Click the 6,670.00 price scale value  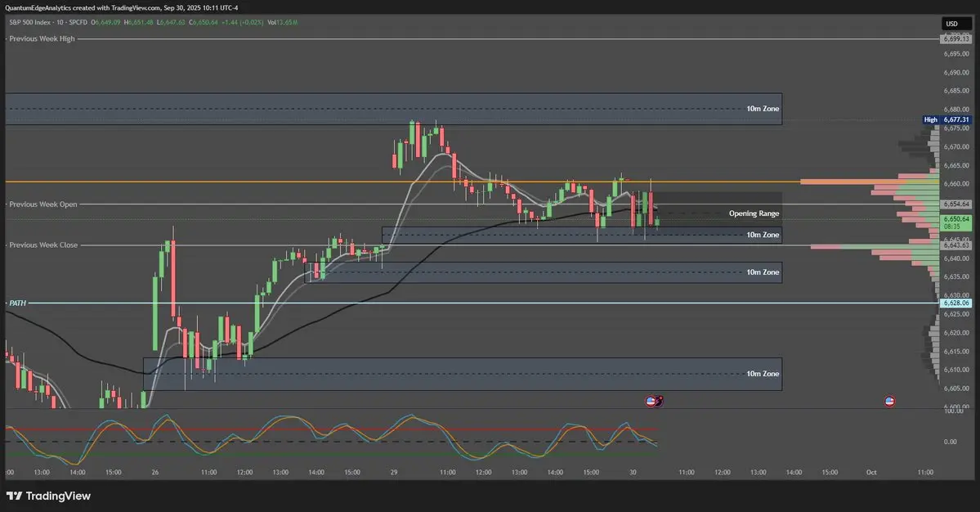tap(956, 147)
